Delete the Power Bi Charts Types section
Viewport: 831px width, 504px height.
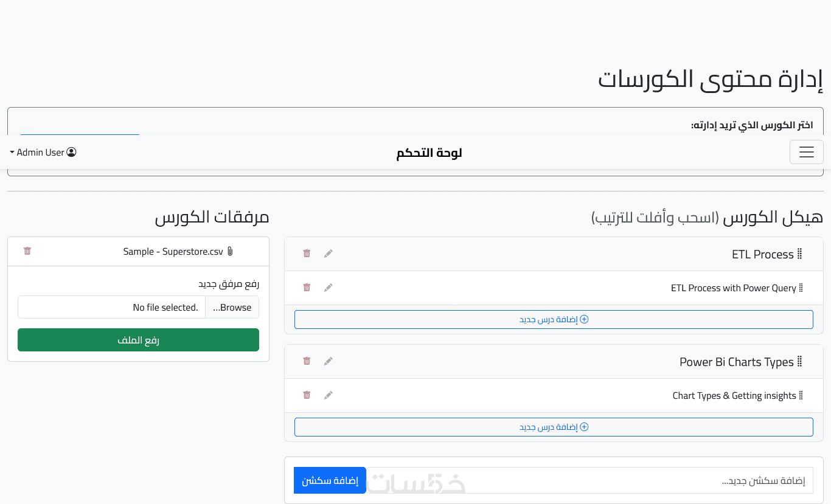pos(307,361)
